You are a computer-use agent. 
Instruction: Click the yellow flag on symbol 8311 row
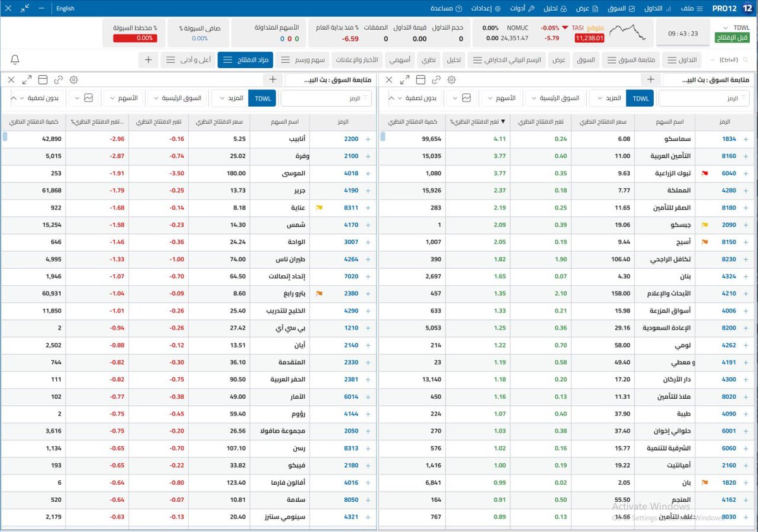point(320,208)
